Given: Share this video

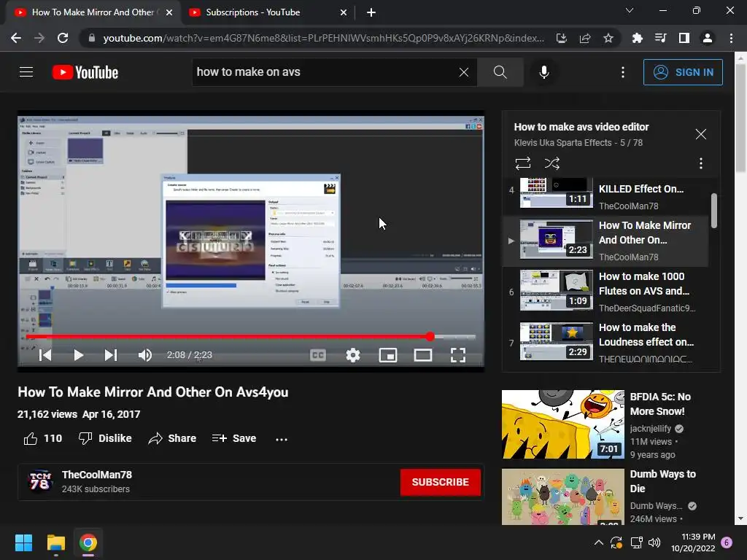Looking at the screenshot, I should tap(172, 438).
